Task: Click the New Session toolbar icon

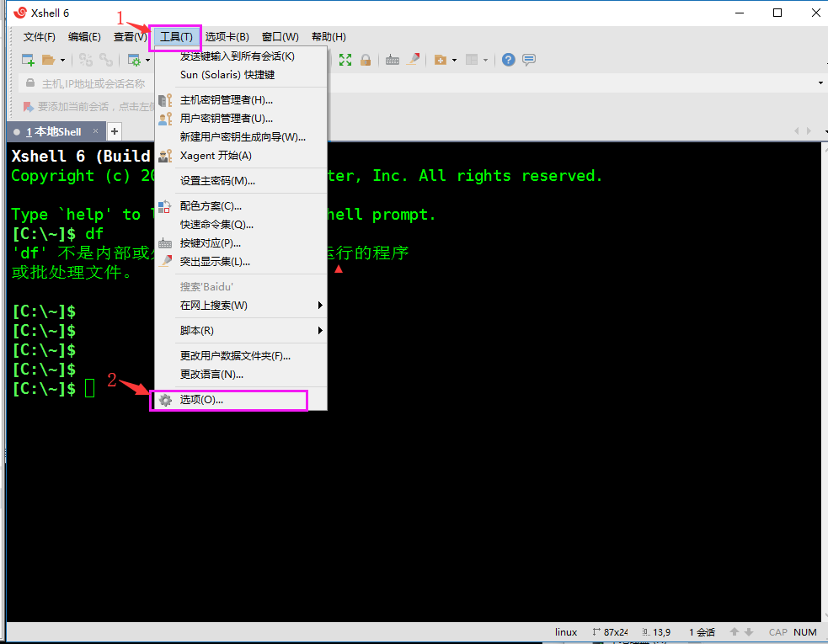Action: [28, 60]
